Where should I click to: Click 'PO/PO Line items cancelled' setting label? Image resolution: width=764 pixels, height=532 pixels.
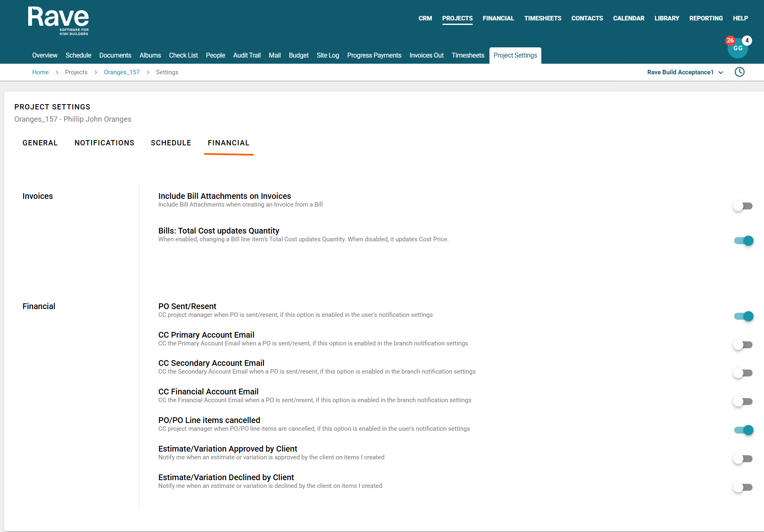(209, 420)
